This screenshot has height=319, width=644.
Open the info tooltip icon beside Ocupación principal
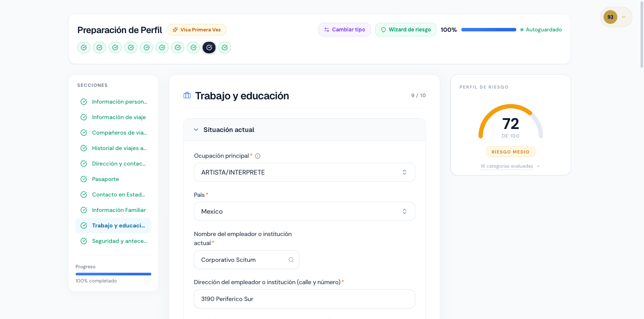click(257, 156)
